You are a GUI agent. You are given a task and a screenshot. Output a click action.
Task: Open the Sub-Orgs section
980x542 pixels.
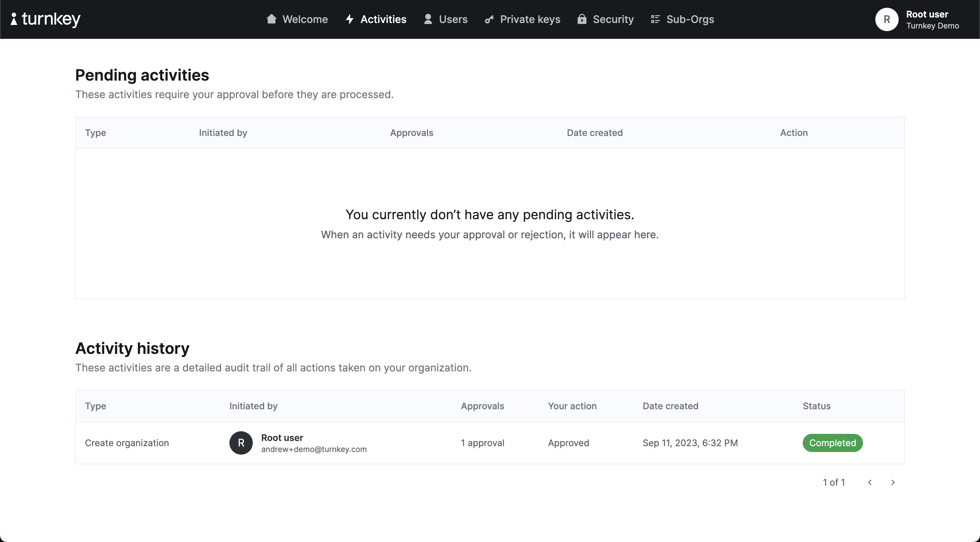tap(682, 19)
